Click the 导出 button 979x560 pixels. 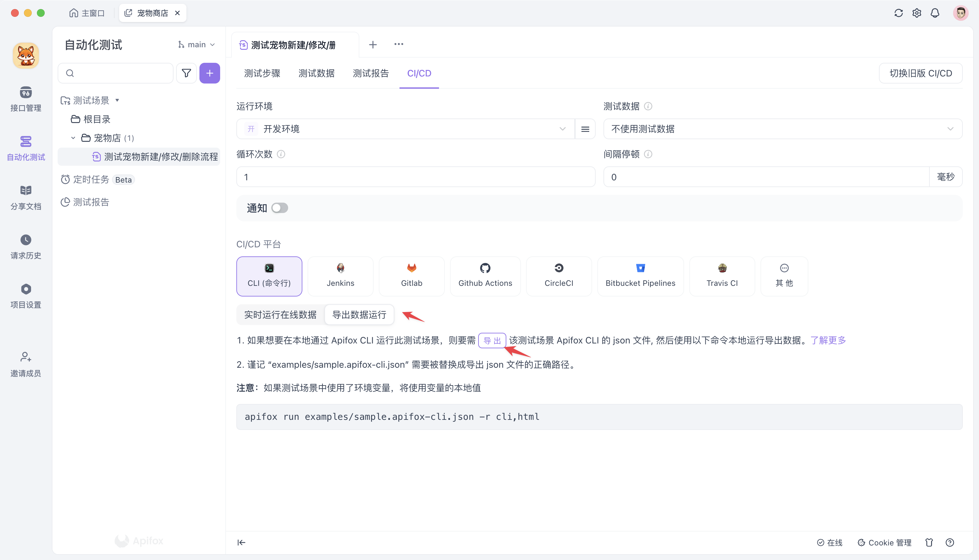[492, 341]
